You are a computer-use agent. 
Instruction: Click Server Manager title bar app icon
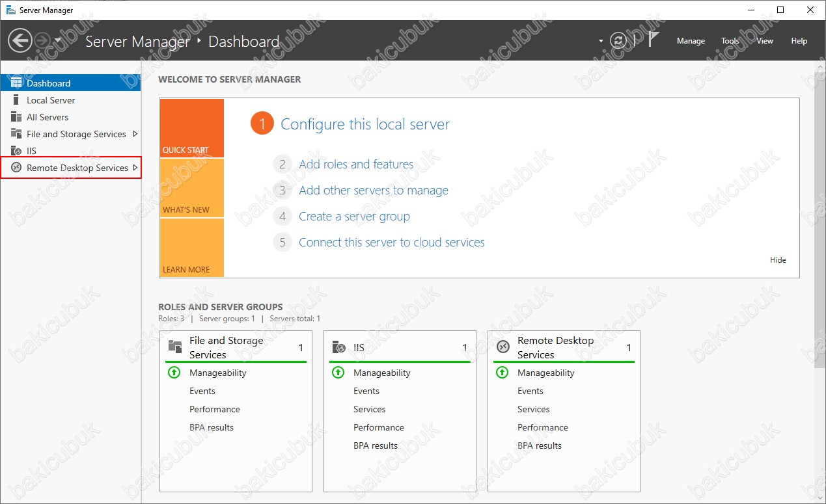pyautogui.click(x=10, y=10)
